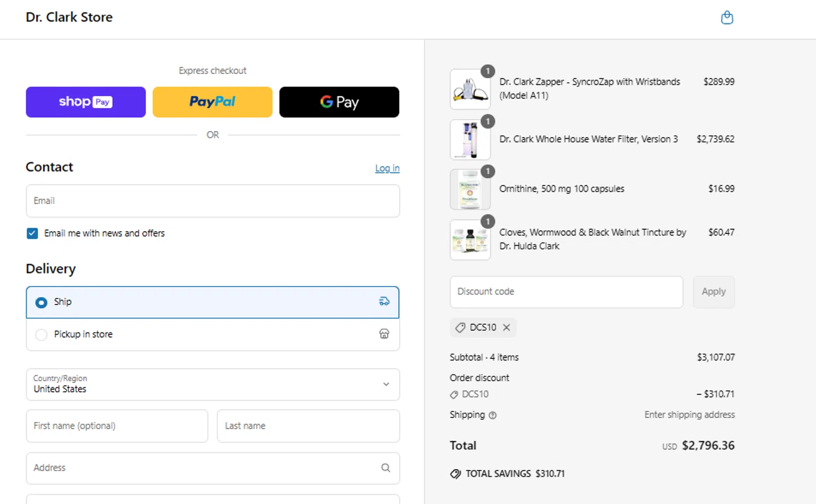Click Enter shipping address text
The width and height of the screenshot is (816, 504).
tap(689, 415)
